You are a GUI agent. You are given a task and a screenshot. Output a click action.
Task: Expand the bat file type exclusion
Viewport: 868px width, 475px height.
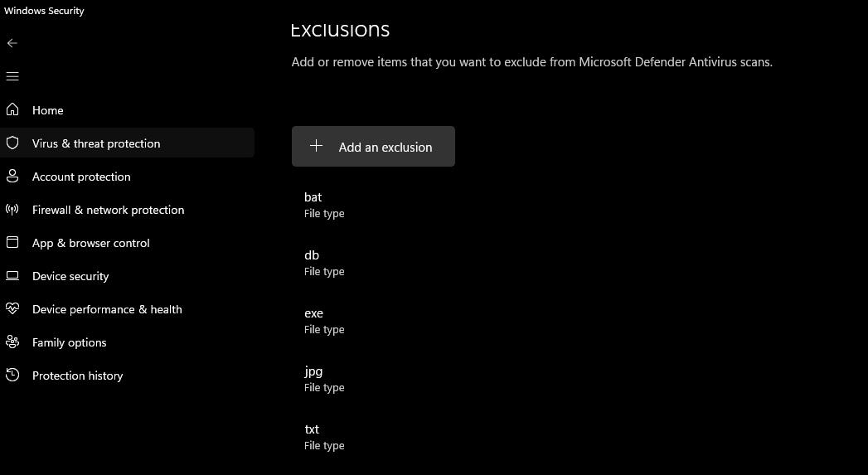click(323, 205)
